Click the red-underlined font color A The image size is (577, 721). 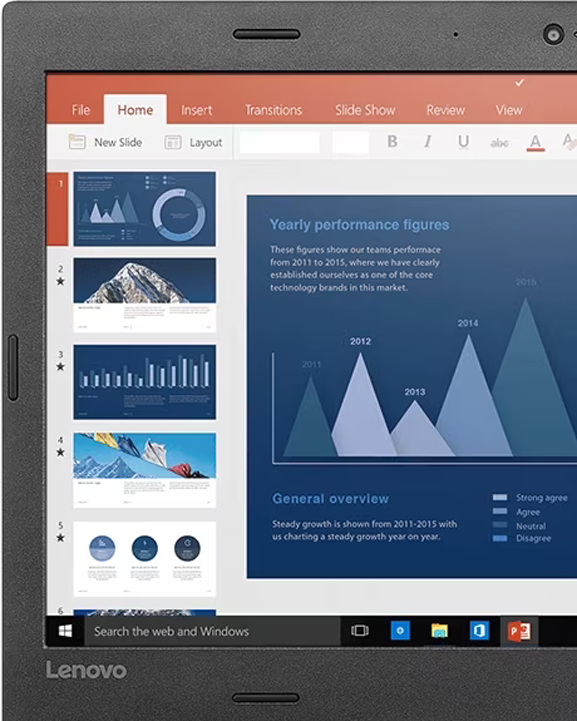click(535, 143)
